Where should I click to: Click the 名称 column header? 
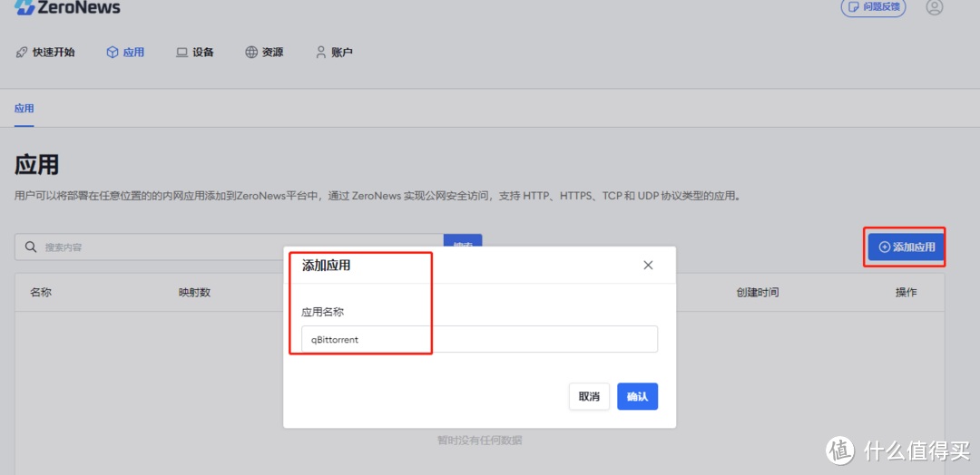[41, 292]
